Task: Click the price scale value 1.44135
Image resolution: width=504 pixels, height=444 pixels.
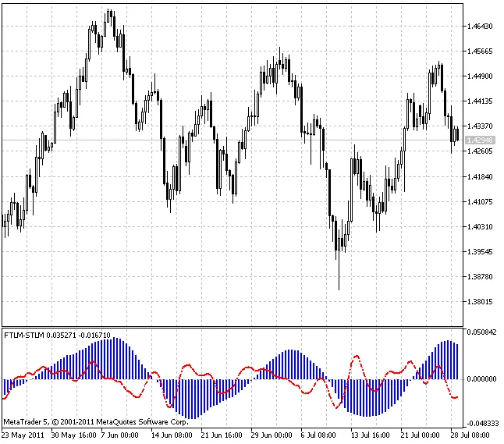Action: click(x=480, y=101)
